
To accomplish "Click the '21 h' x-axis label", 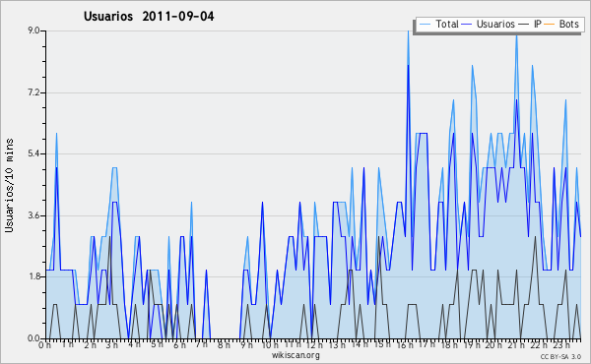I will [x=516, y=344].
